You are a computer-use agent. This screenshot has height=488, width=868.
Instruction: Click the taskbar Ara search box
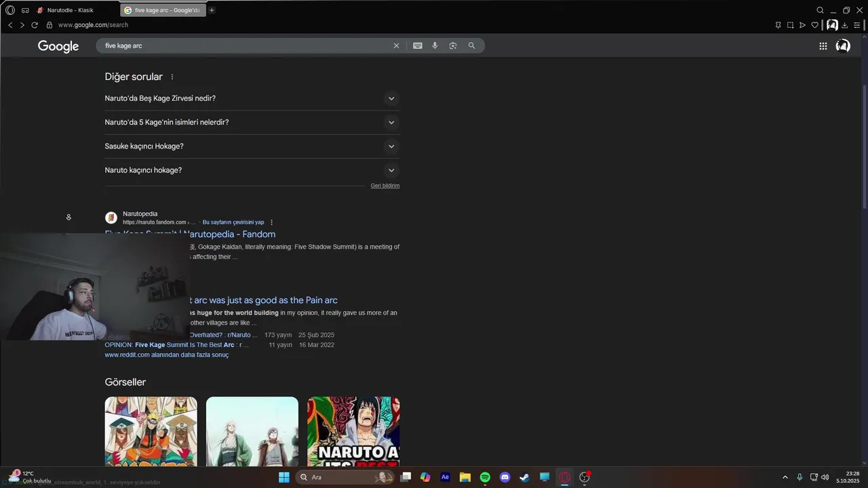(346, 477)
